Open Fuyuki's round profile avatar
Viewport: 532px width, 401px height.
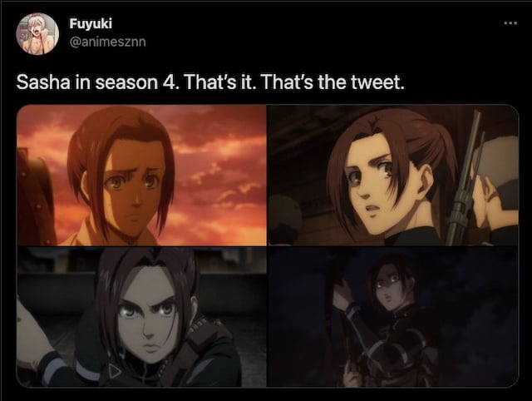pos(37,33)
